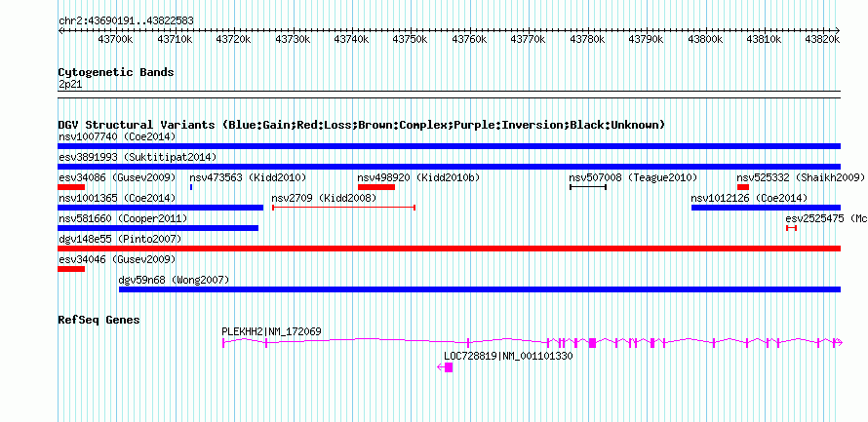Click the 43740k ruler label
The height and width of the screenshot is (422, 868).
click(x=351, y=39)
